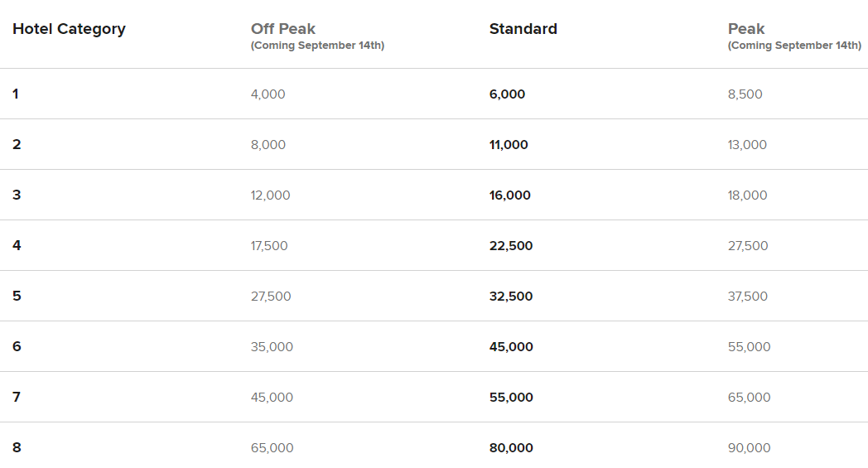Select category 3 row label
Screen dimensions: 868x468
[17, 195]
